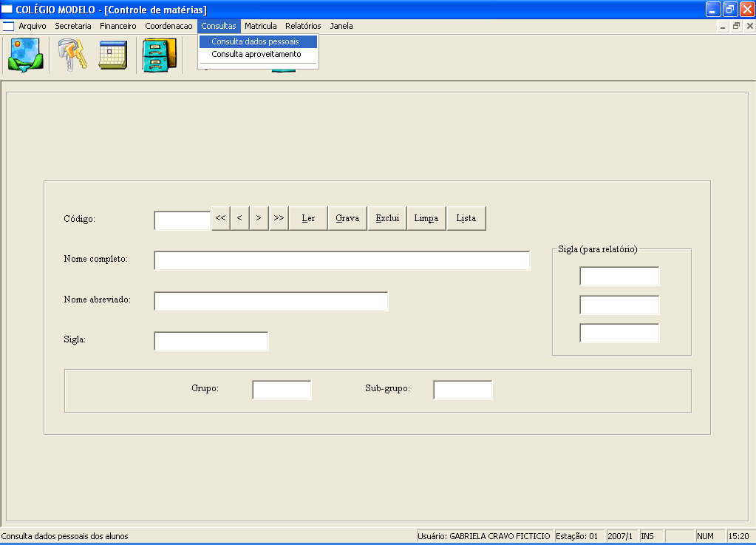Clear the form with Limpa button

point(426,218)
